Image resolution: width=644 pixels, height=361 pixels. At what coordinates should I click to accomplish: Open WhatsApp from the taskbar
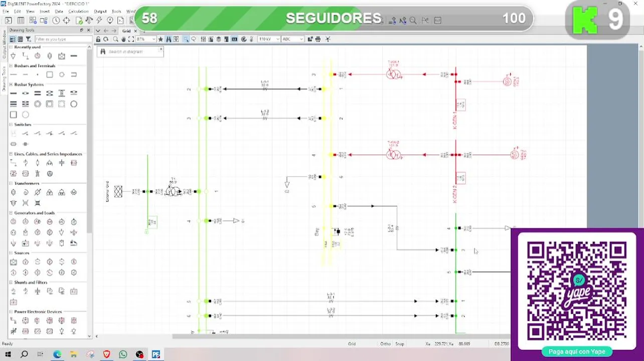(123, 354)
